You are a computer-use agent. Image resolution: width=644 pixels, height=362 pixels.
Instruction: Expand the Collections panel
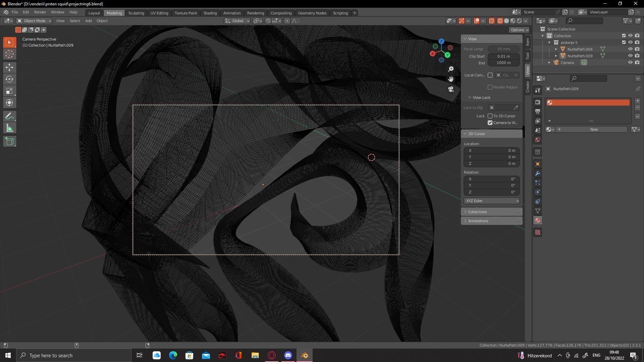click(x=477, y=212)
